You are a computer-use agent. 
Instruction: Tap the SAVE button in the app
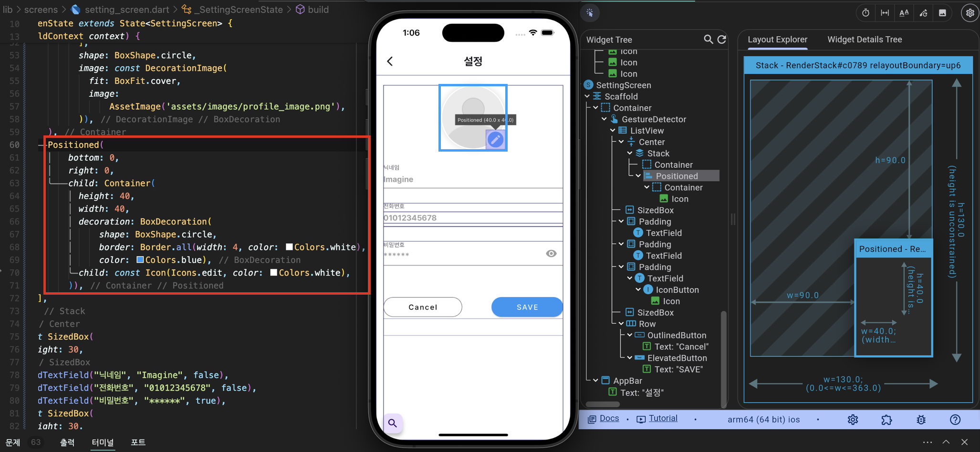(x=527, y=307)
